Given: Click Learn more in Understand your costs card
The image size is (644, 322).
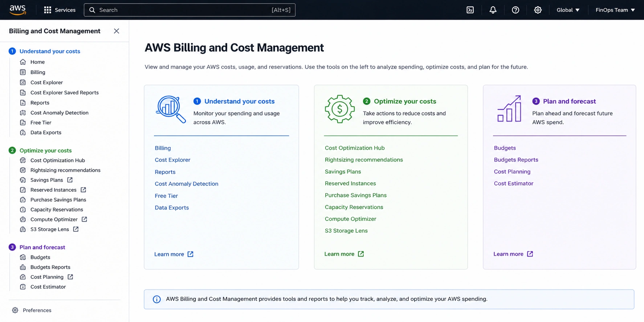Looking at the screenshot, I should coord(174,254).
